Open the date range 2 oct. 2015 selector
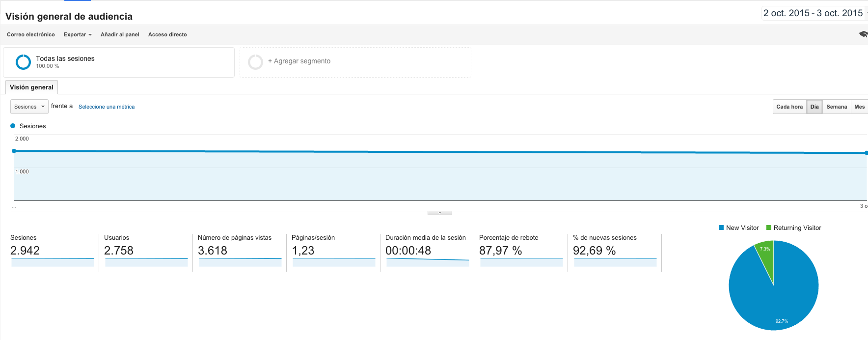The width and height of the screenshot is (868, 340). pos(814,13)
